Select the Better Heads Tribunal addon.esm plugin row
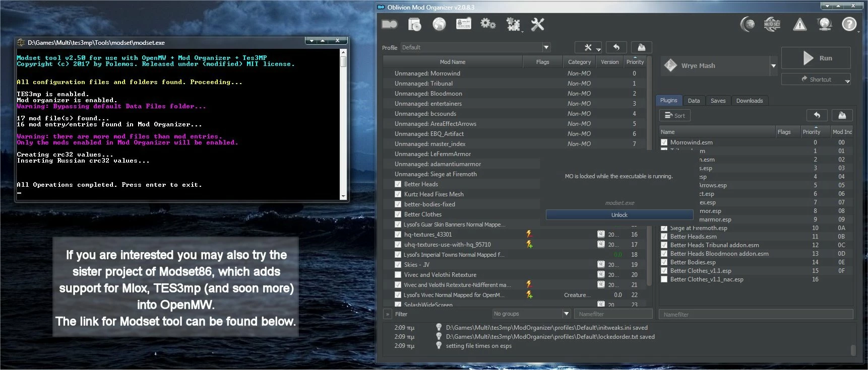The height and width of the screenshot is (370, 868). point(756,245)
